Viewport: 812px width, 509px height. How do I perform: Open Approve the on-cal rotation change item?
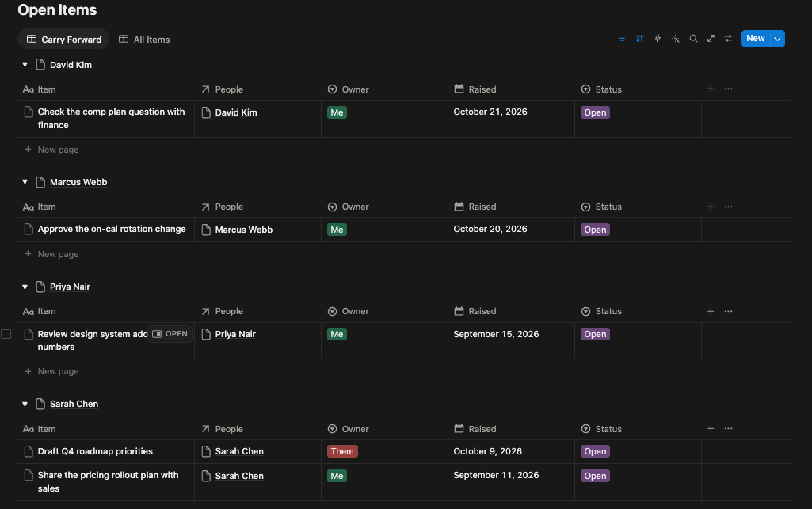(x=112, y=229)
